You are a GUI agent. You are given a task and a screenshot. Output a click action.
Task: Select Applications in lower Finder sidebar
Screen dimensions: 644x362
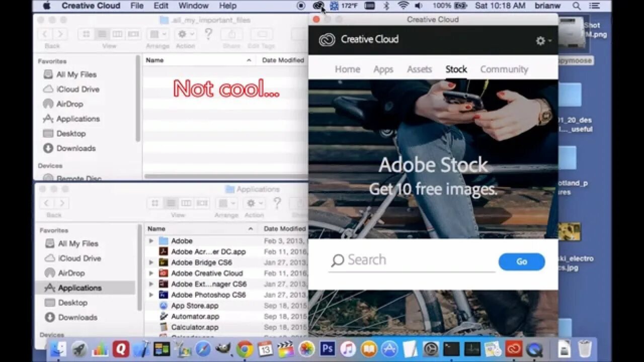tap(86, 288)
